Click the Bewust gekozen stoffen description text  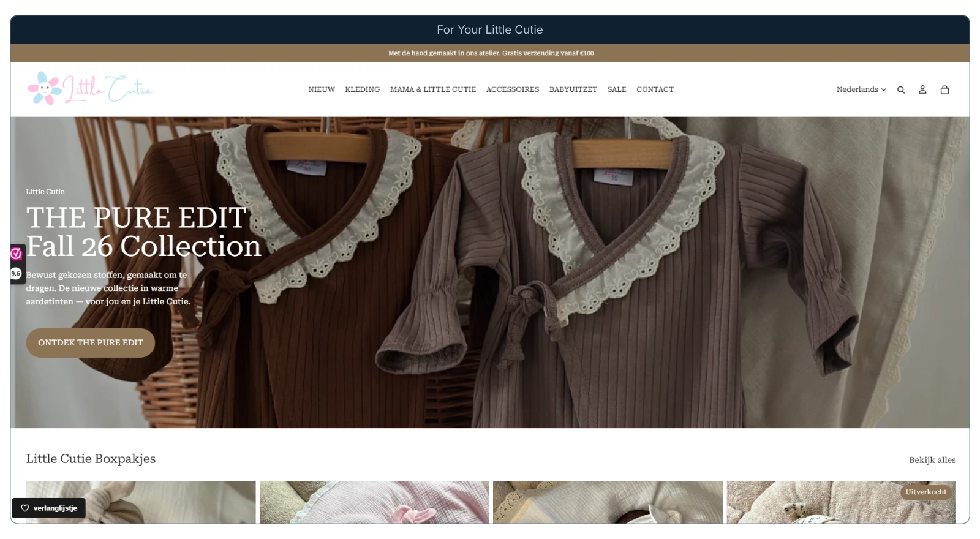(x=108, y=288)
